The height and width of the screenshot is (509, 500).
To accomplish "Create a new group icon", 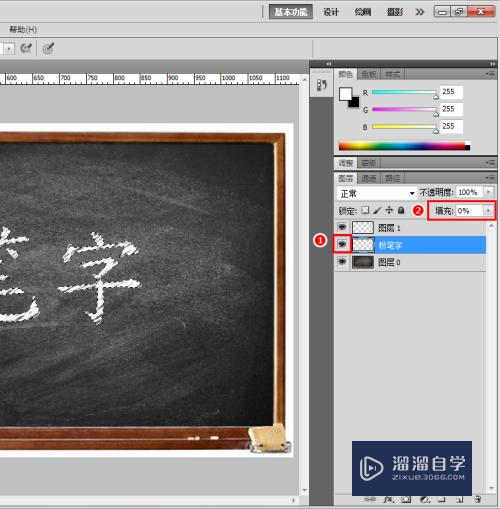I will (442, 499).
